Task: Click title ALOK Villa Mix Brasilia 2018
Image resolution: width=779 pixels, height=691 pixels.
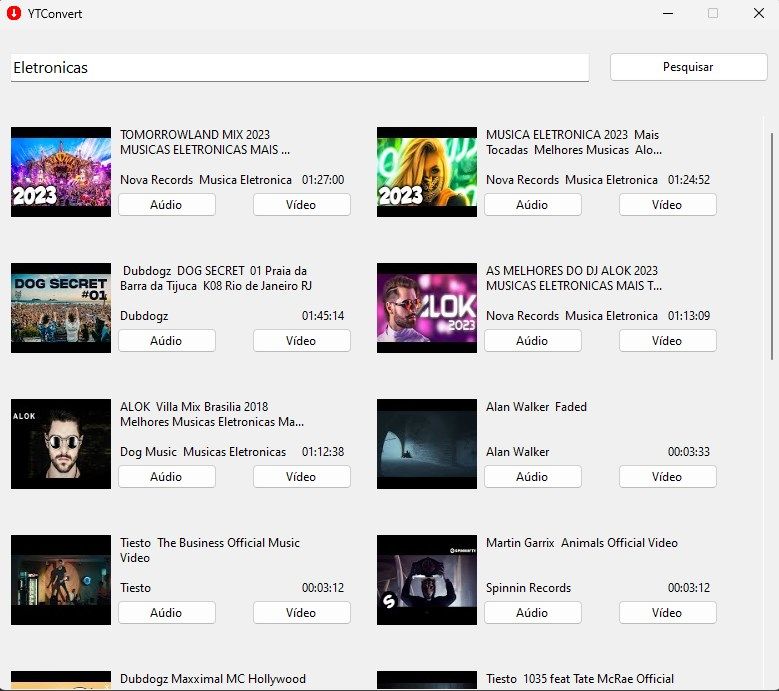Action: [212, 414]
